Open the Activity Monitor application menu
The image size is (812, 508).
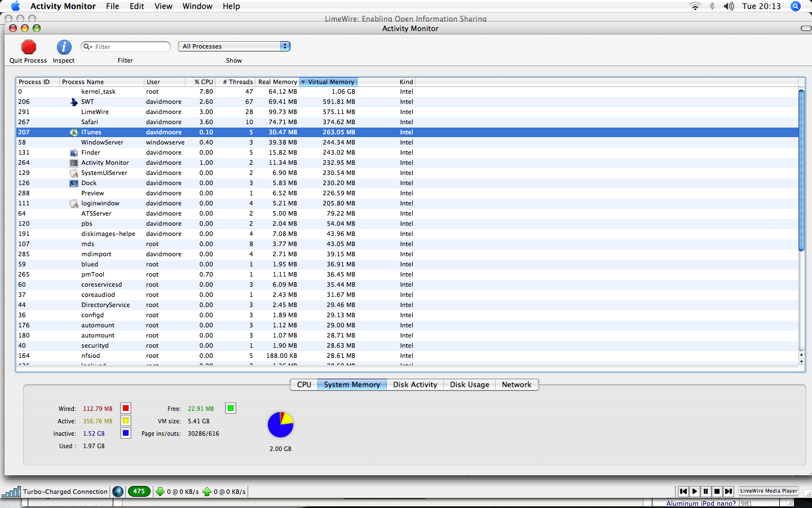(x=63, y=6)
